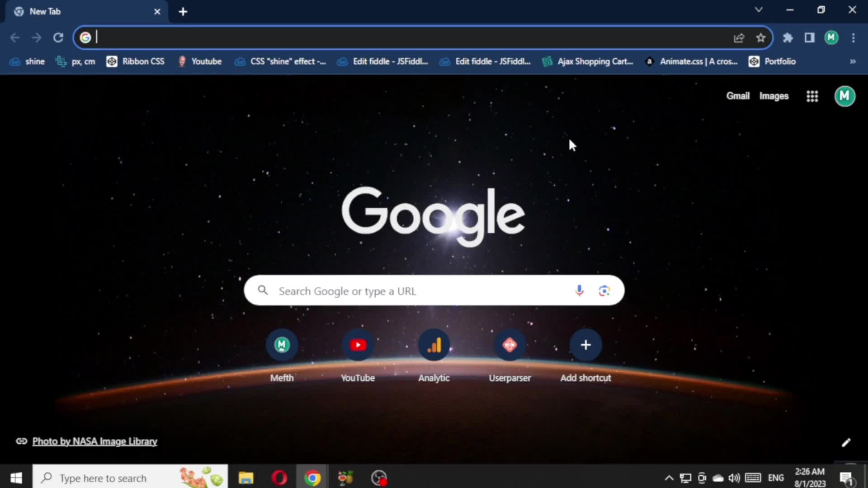The height and width of the screenshot is (488, 868).
Task: Open Photo by NASA Image Library link
Action: (x=94, y=441)
